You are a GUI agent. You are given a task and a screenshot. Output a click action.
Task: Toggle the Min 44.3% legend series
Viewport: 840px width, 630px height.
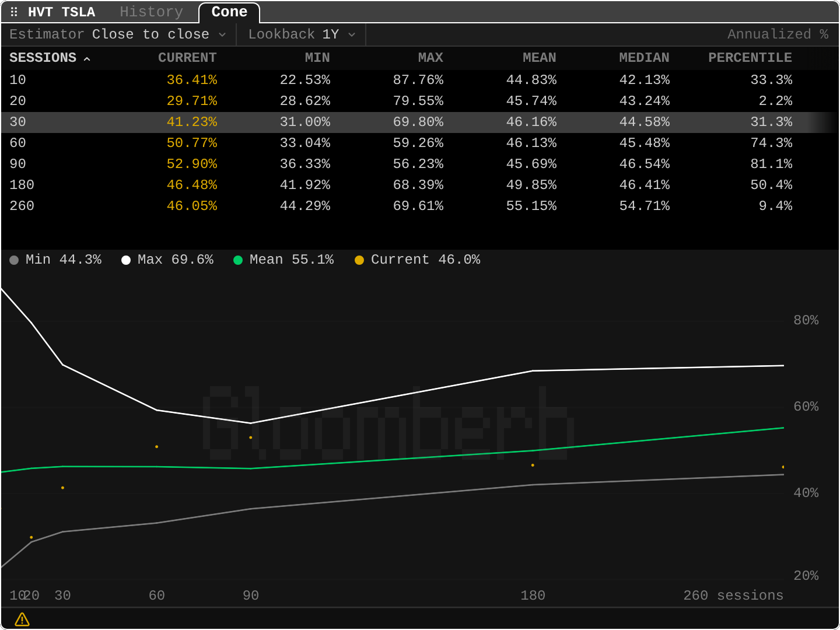(55, 260)
